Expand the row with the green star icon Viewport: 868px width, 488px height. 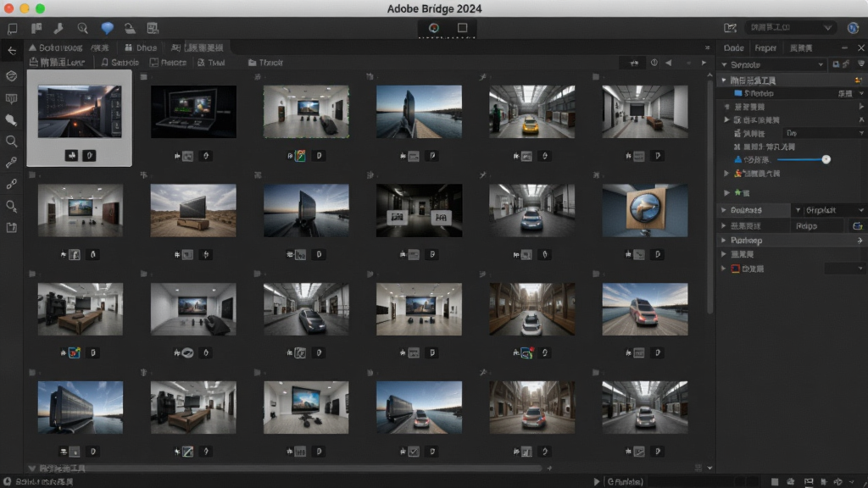pyautogui.click(x=726, y=192)
